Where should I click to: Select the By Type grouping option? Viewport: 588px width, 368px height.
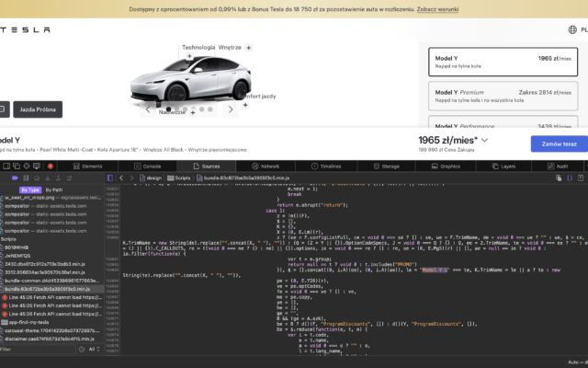[x=30, y=190]
